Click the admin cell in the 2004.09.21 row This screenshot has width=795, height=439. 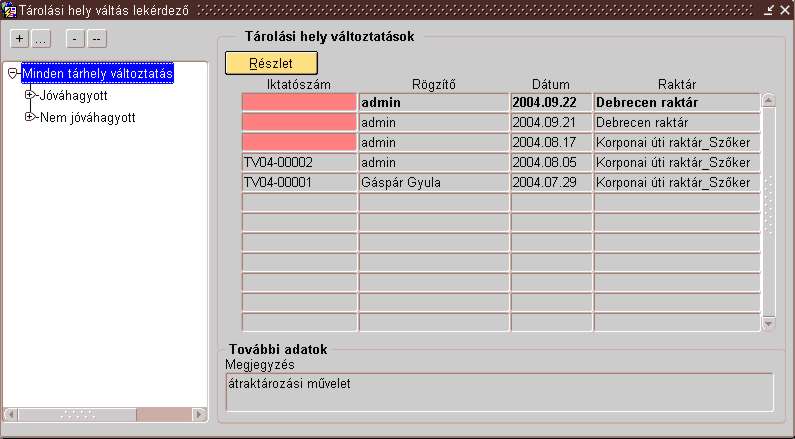pos(434,122)
